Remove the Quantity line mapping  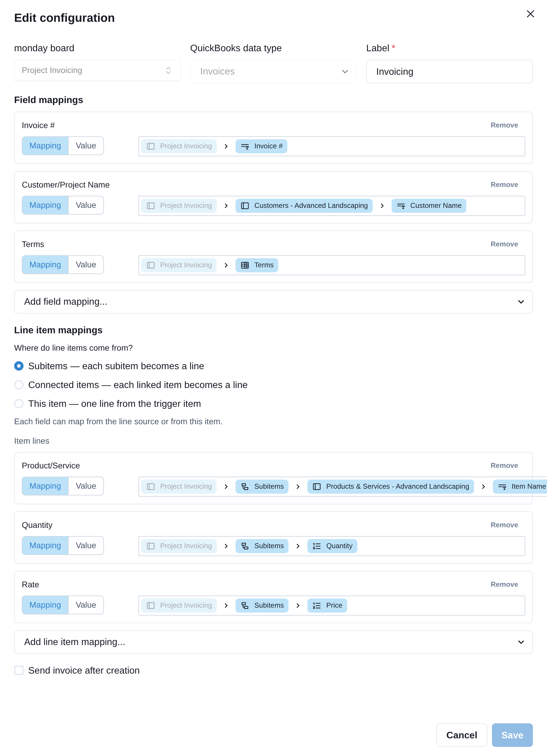[504, 525]
